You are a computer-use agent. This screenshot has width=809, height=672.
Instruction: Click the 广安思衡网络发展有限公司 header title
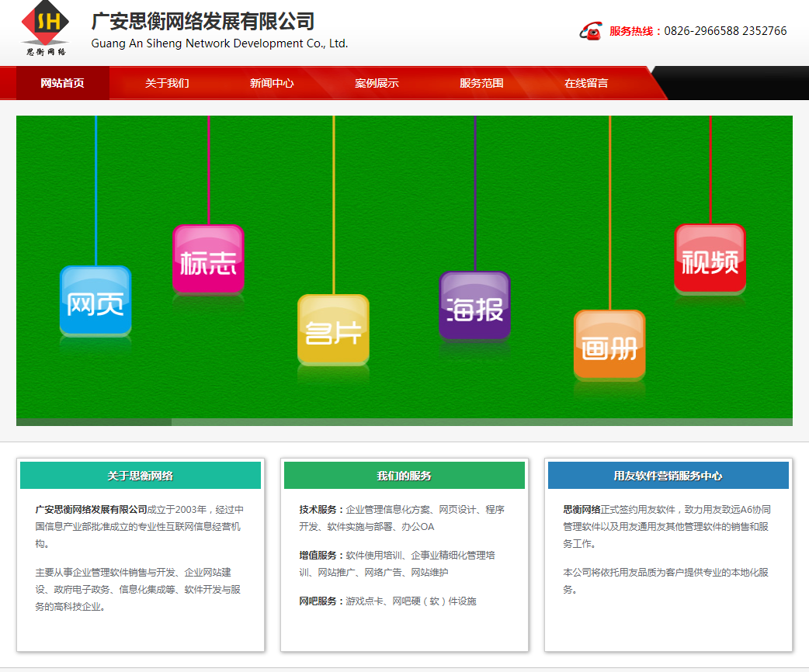coord(203,22)
